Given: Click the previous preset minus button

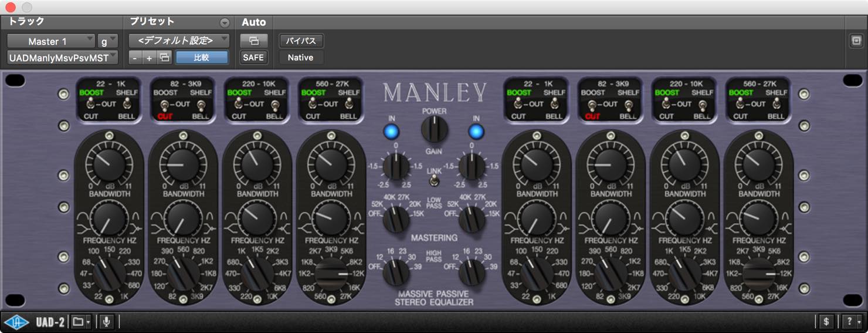Looking at the screenshot, I should click(135, 58).
